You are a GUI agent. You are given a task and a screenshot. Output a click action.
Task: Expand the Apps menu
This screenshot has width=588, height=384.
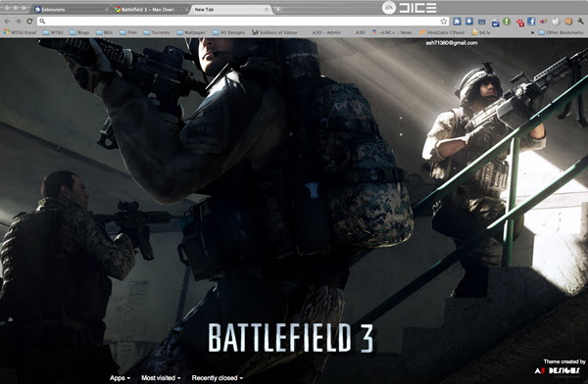pos(120,378)
